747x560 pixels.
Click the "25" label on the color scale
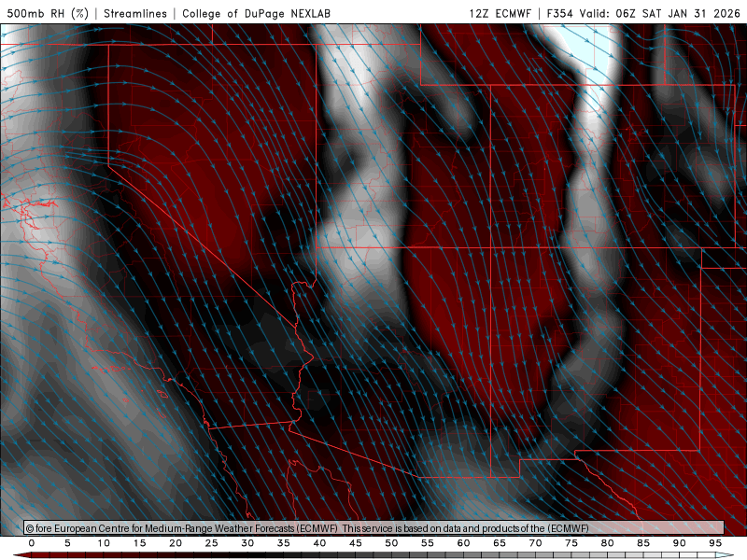(x=212, y=543)
